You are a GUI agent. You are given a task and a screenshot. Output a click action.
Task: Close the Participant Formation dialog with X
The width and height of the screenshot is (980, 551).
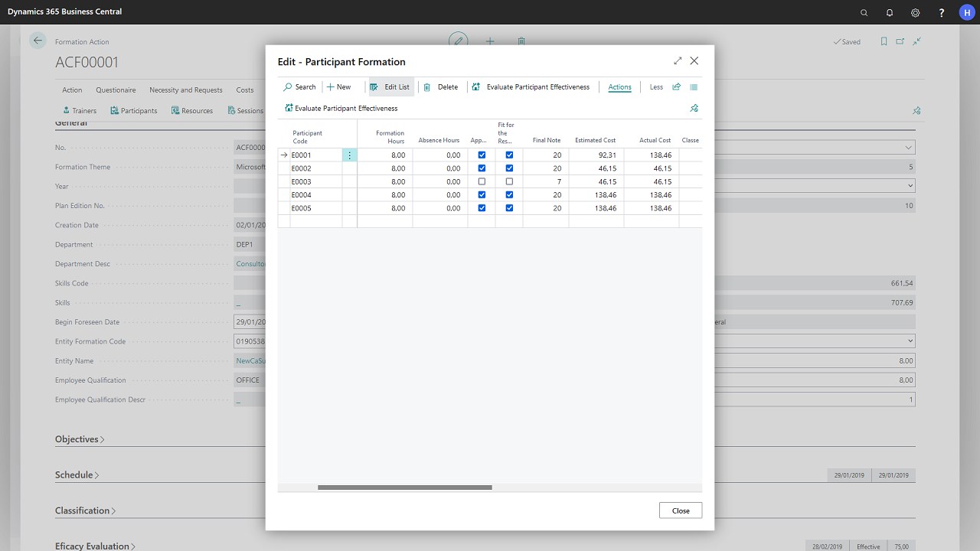694,60
